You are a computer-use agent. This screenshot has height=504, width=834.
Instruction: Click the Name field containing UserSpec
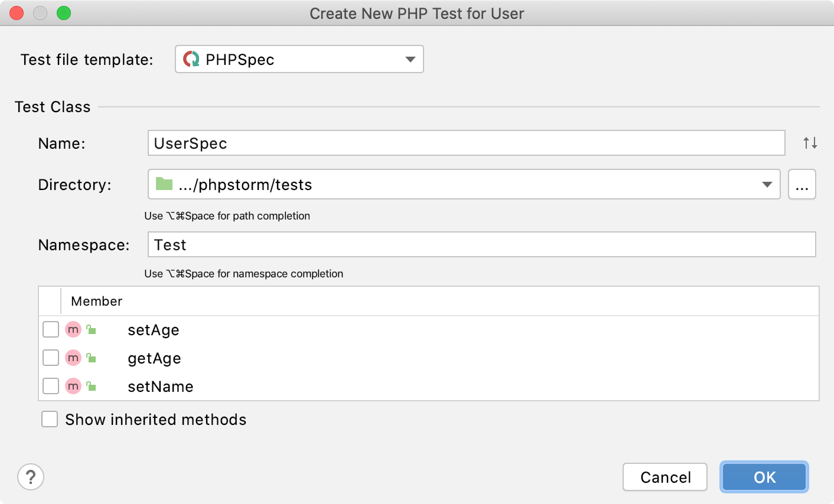pos(413,143)
